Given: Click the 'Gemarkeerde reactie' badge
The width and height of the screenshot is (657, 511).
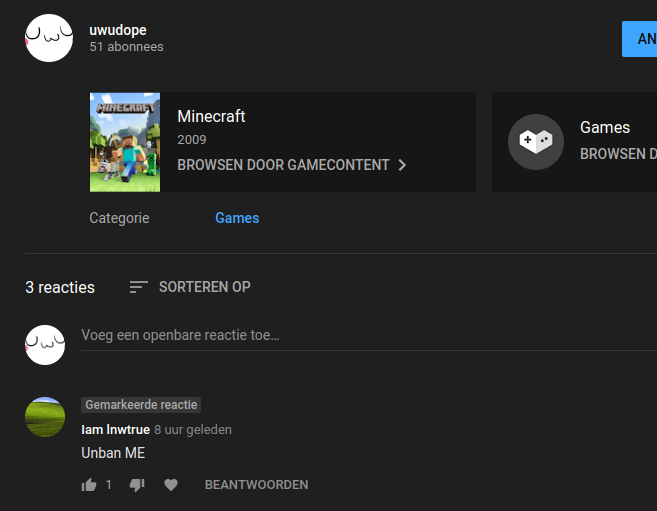Looking at the screenshot, I should point(141,405).
